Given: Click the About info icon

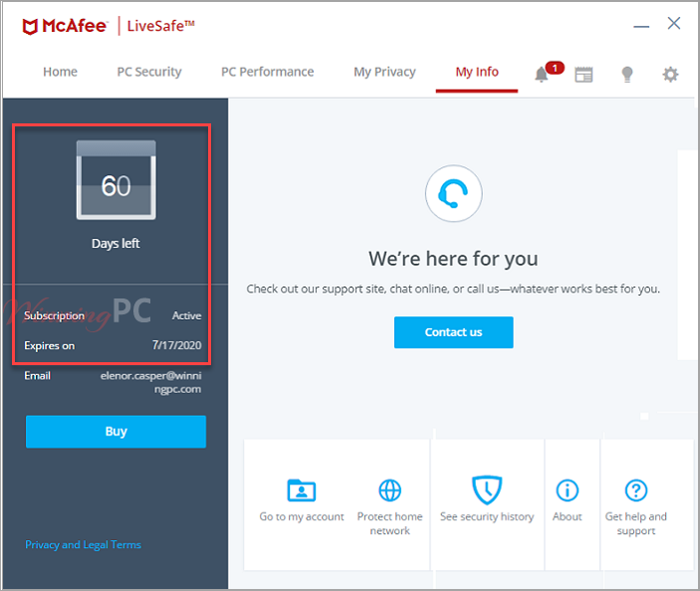Looking at the screenshot, I should (568, 491).
